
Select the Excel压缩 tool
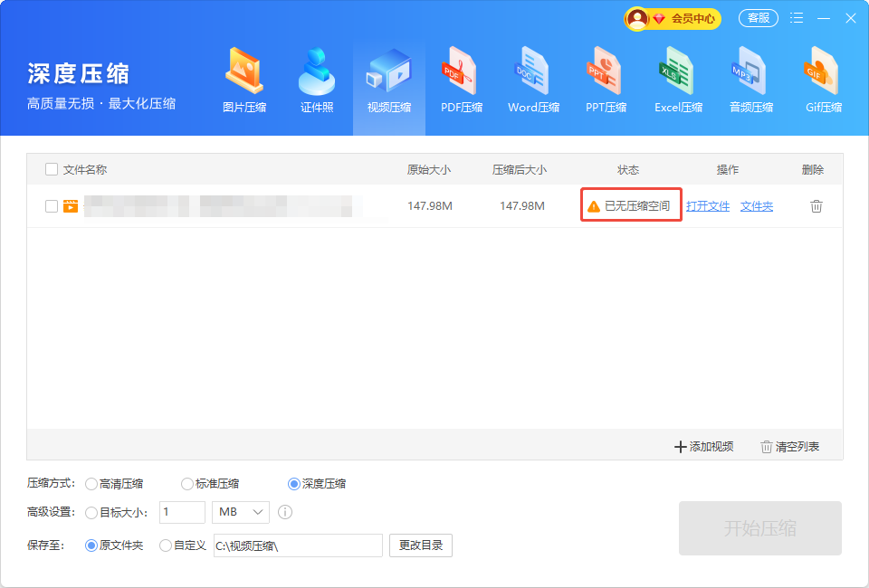(678, 81)
